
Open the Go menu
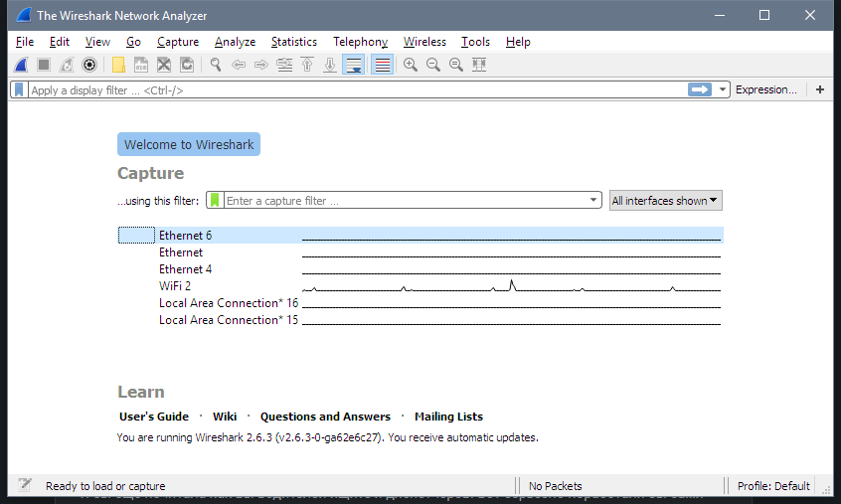pyautogui.click(x=133, y=42)
